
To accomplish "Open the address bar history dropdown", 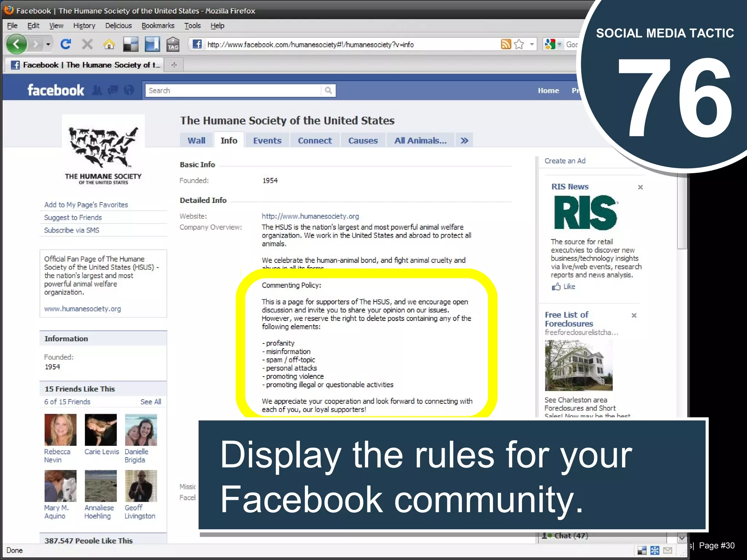I will 532,44.
